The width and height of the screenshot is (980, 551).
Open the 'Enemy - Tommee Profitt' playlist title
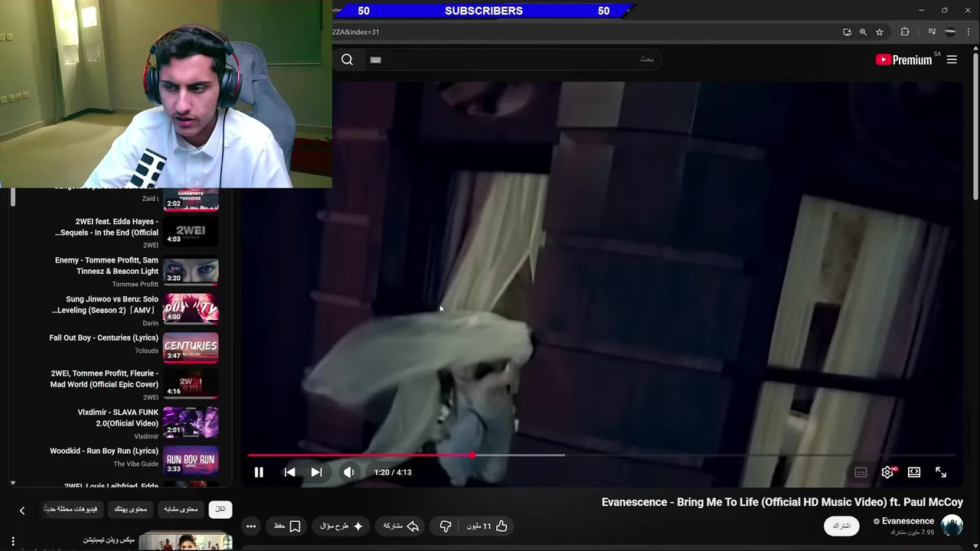tap(106, 266)
